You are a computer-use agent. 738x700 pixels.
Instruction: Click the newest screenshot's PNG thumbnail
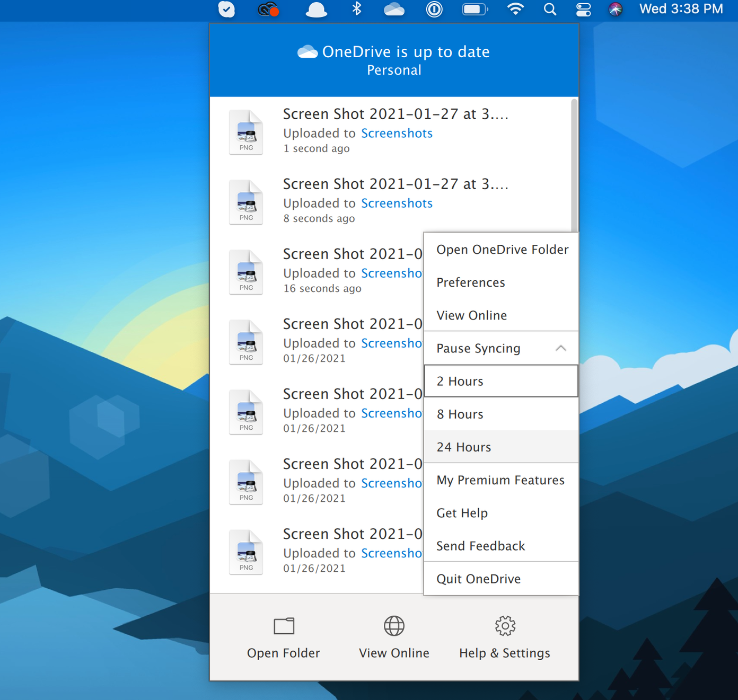click(245, 131)
